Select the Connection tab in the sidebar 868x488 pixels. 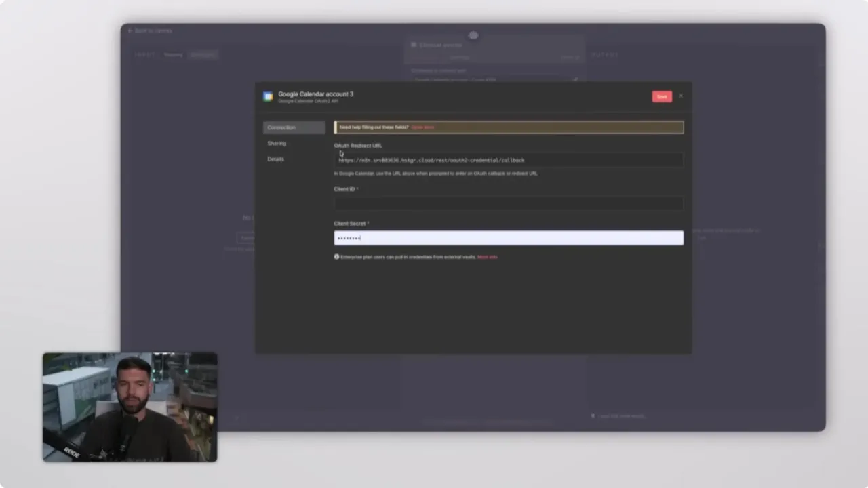(294, 127)
